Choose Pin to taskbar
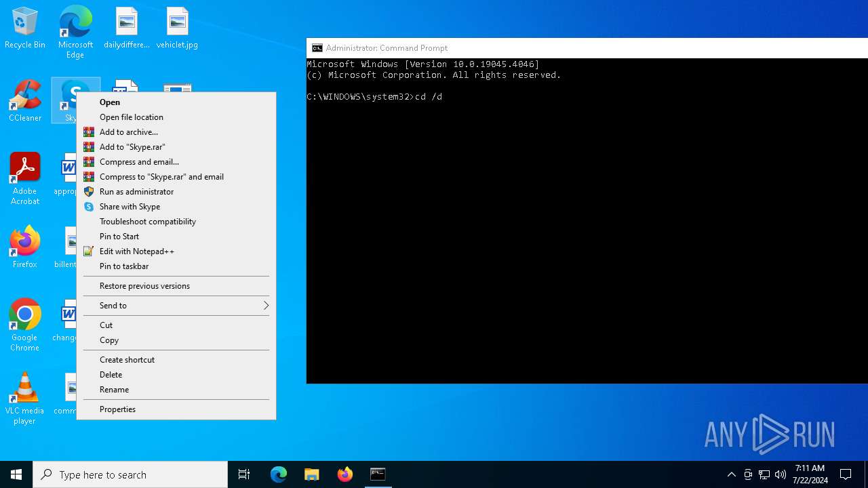Viewport: 868px width, 488px height. (x=176, y=266)
